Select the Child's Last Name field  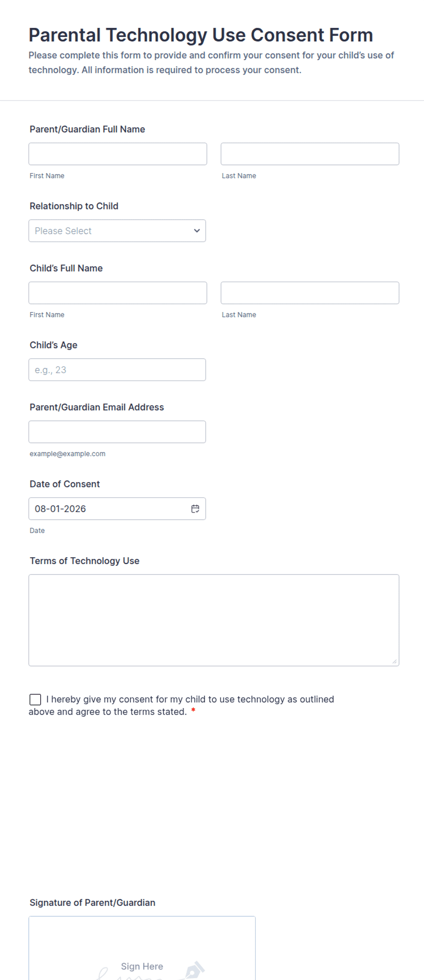310,293
